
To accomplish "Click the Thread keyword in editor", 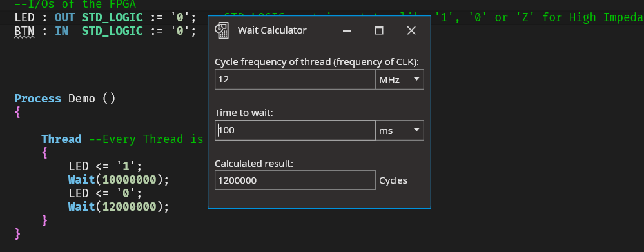I will click(61, 139).
